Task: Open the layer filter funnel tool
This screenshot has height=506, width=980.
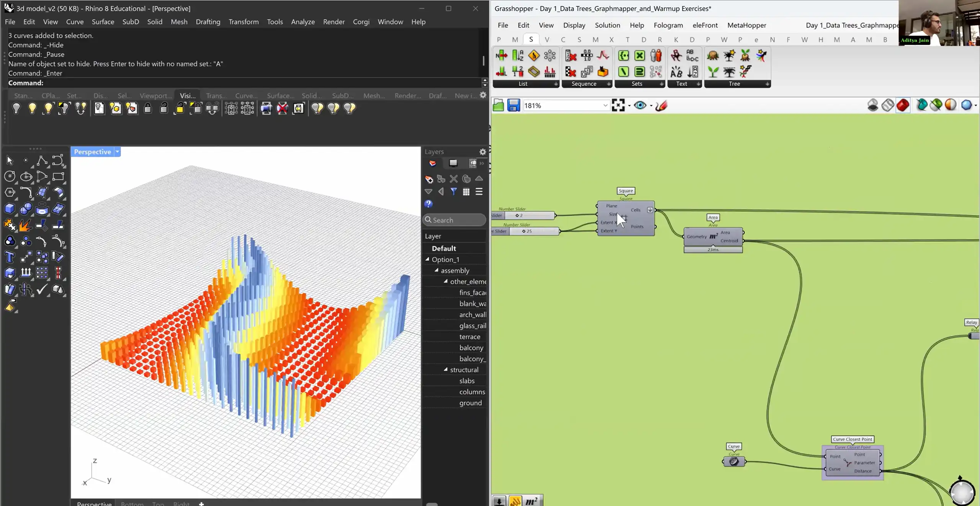Action: tap(454, 192)
